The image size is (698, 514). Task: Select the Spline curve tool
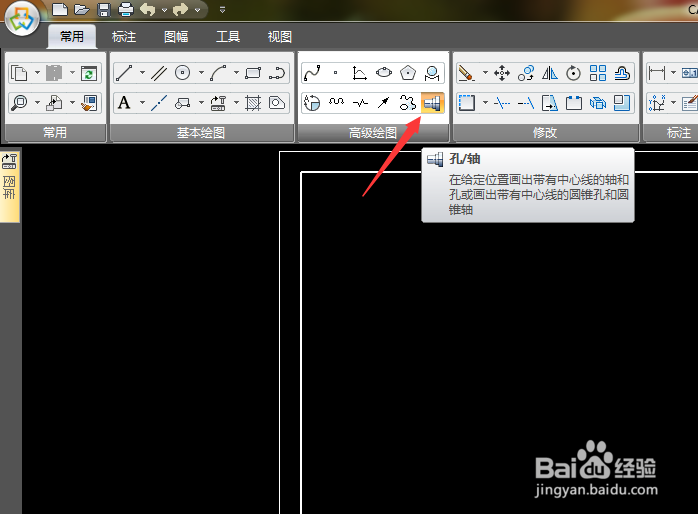click(x=312, y=73)
